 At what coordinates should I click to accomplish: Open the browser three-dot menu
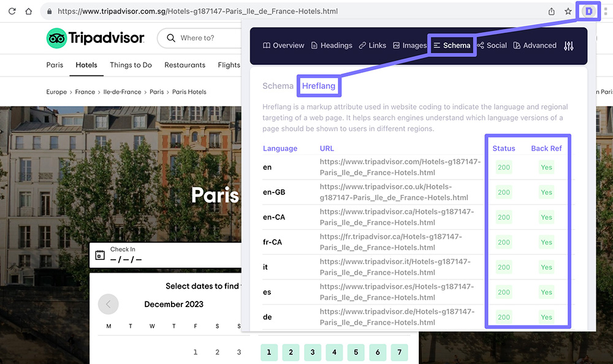[606, 12]
